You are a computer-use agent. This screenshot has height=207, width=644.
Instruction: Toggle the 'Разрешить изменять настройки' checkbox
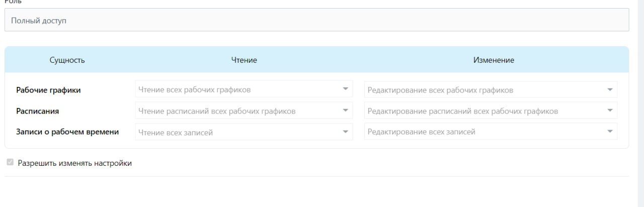coord(10,163)
